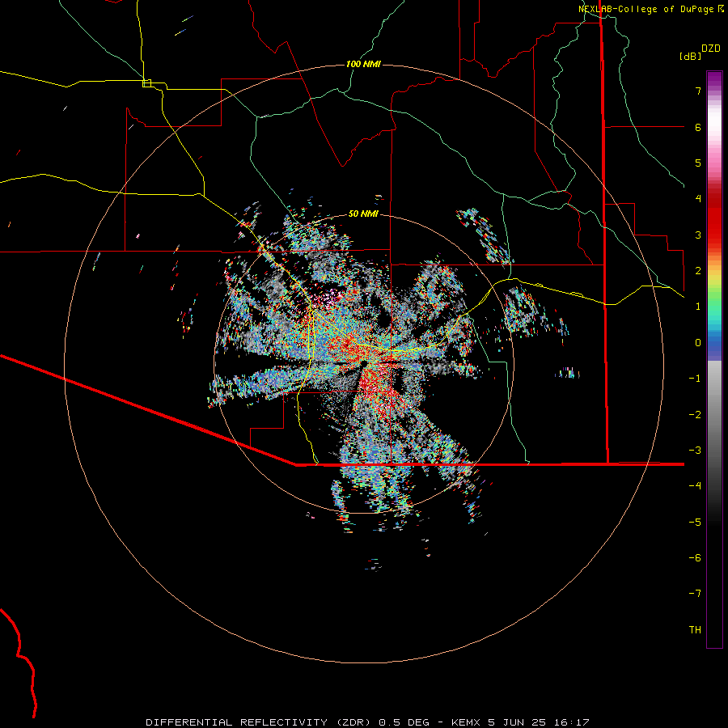728x728 pixels.
Task: Click the 50 NMI range ring label
Action: click(363, 214)
